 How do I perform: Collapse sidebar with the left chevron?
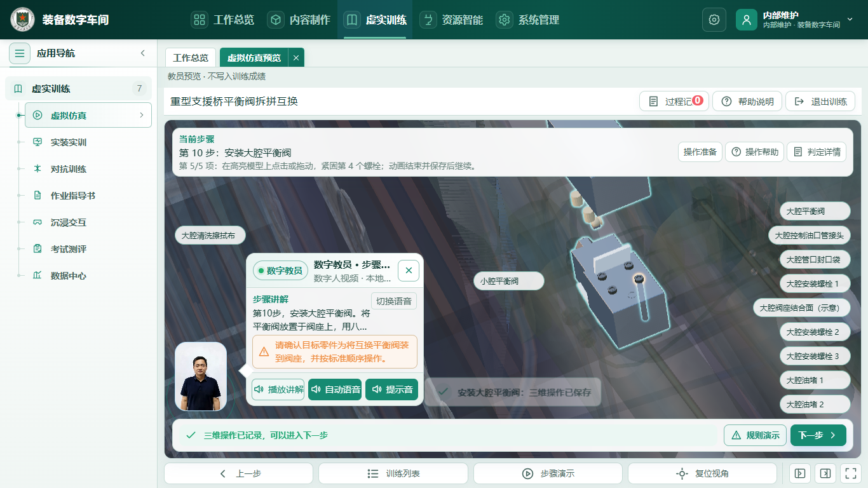[143, 53]
